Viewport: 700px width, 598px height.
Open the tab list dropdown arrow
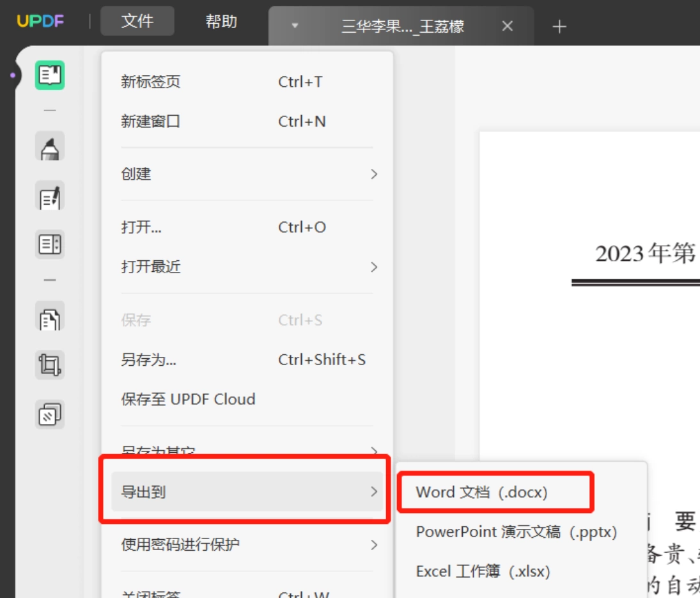pos(295,26)
